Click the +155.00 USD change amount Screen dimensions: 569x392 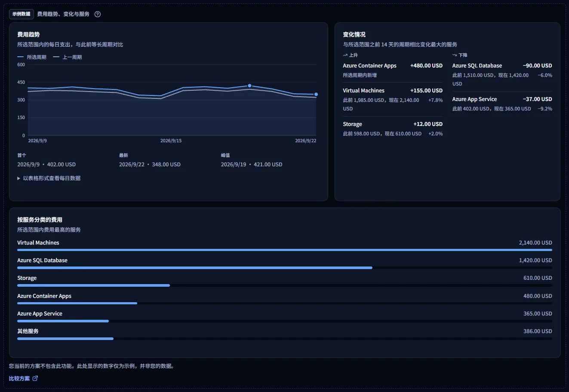426,91
